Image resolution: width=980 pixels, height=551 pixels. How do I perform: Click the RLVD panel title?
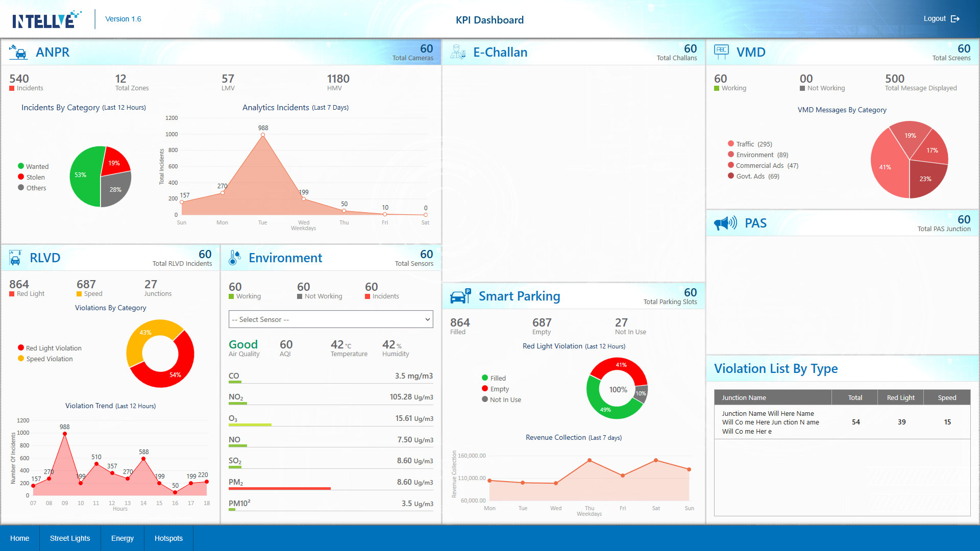coord(45,258)
